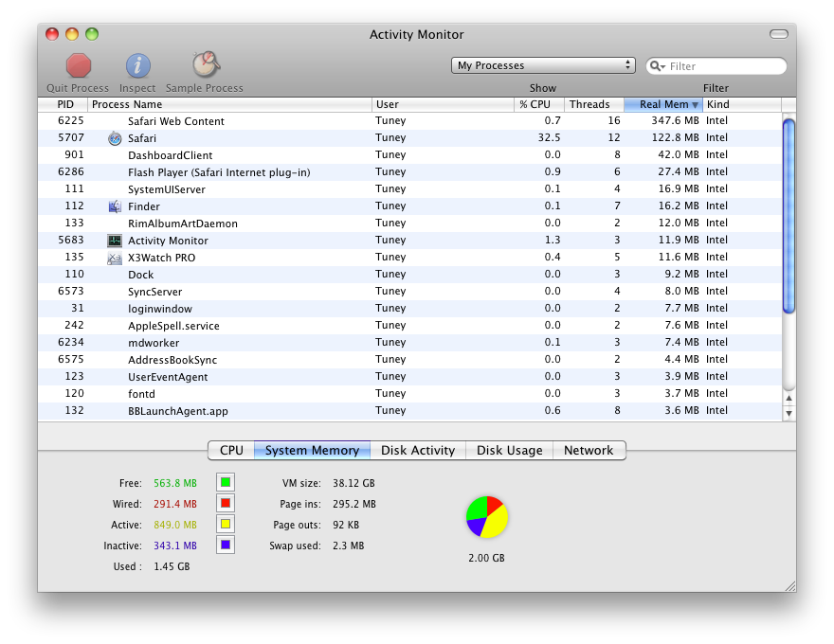Click the memory usage pie chart

tap(487, 517)
